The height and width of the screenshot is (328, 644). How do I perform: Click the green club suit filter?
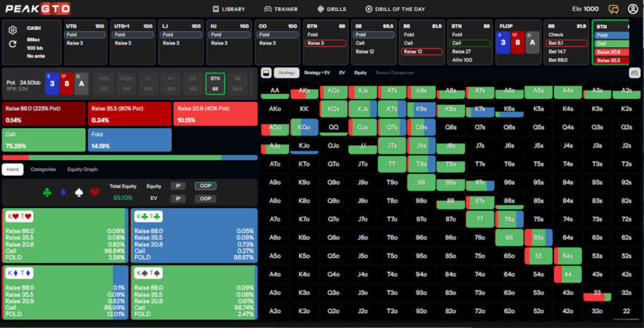pyautogui.click(x=47, y=192)
